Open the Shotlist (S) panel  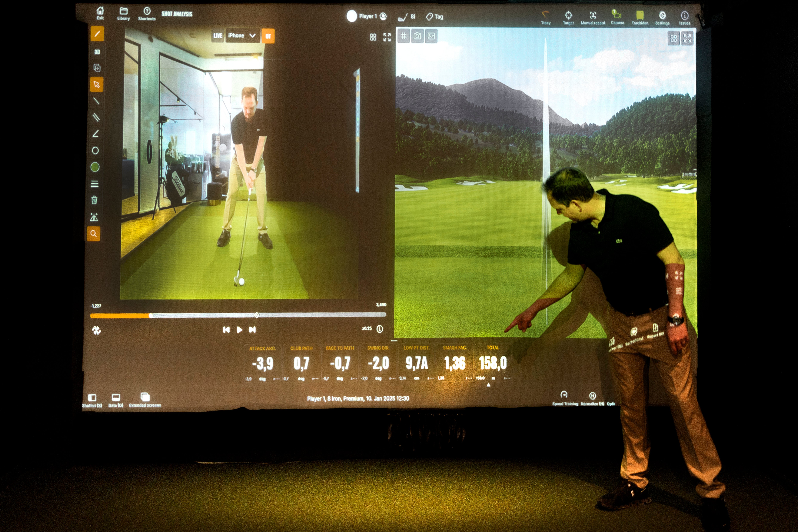tap(92, 400)
